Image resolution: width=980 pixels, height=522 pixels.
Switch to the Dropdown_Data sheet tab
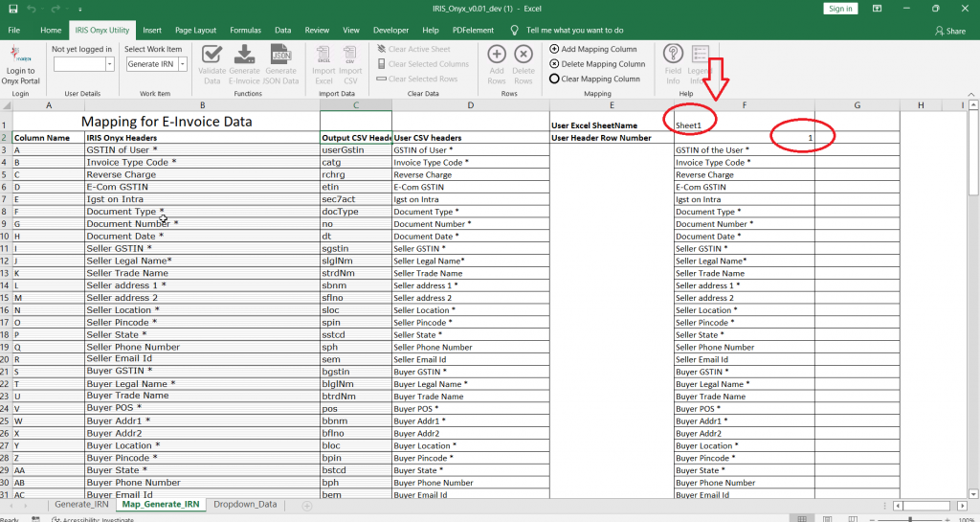pyautogui.click(x=245, y=505)
